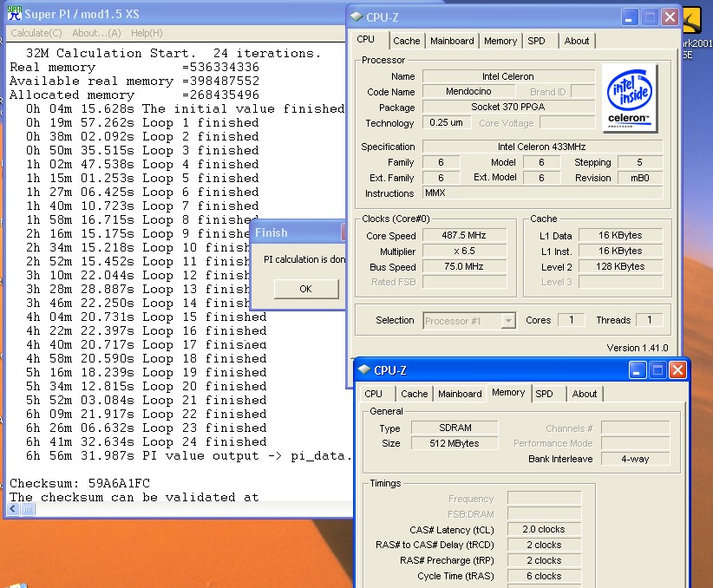
Task: Click the Finish dialog title bar
Action: [298, 232]
